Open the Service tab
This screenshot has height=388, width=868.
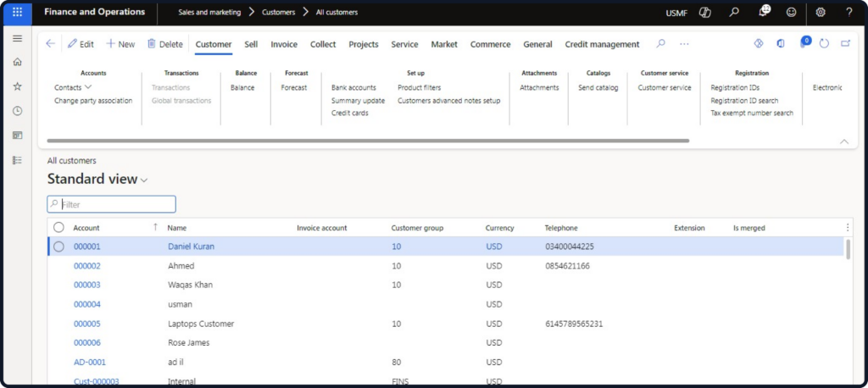pyautogui.click(x=404, y=44)
